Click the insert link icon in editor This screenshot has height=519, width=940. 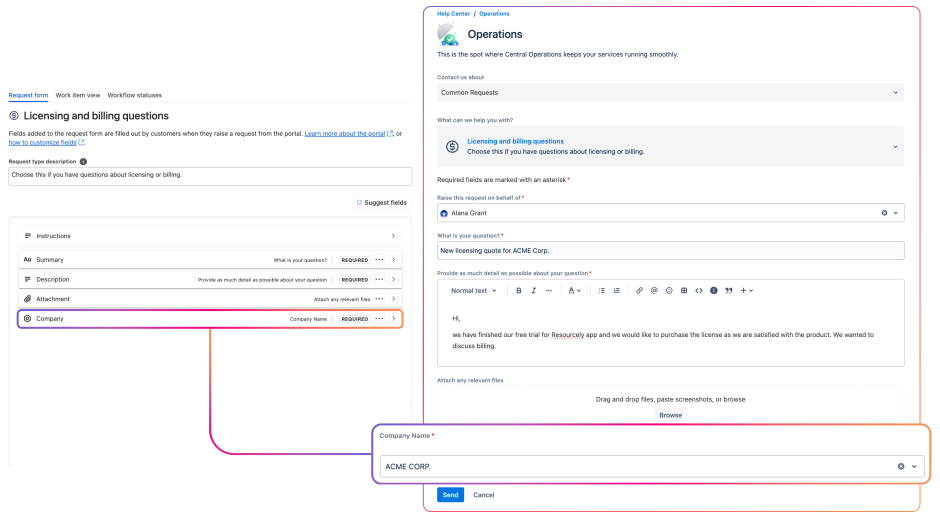click(640, 291)
